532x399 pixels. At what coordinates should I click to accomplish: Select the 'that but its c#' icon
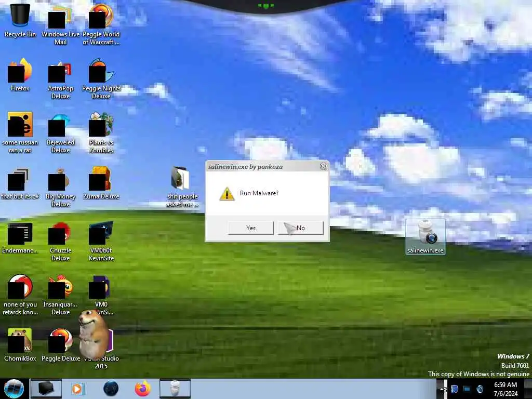[x=20, y=184]
